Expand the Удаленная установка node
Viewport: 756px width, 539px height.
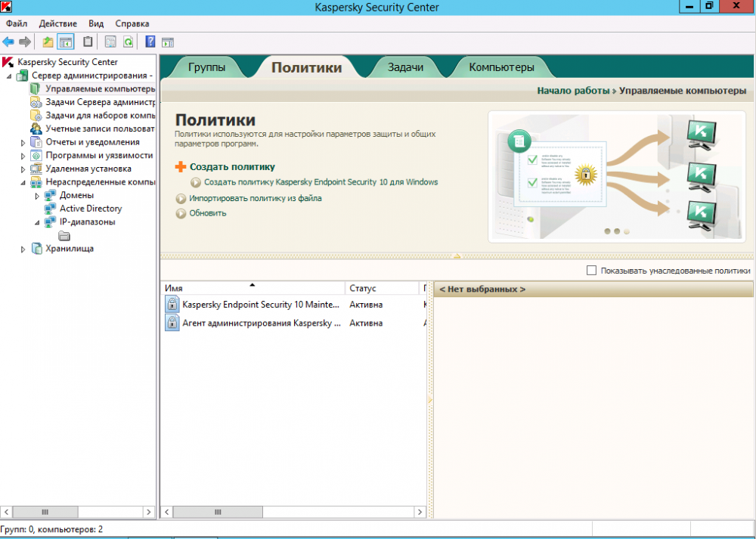coord(23,169)
